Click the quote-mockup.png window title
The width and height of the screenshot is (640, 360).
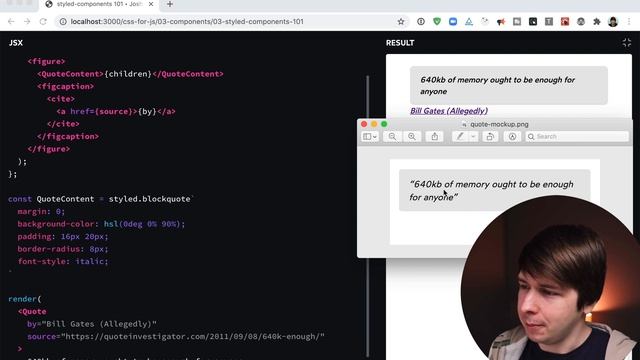[x=499, y=124]
